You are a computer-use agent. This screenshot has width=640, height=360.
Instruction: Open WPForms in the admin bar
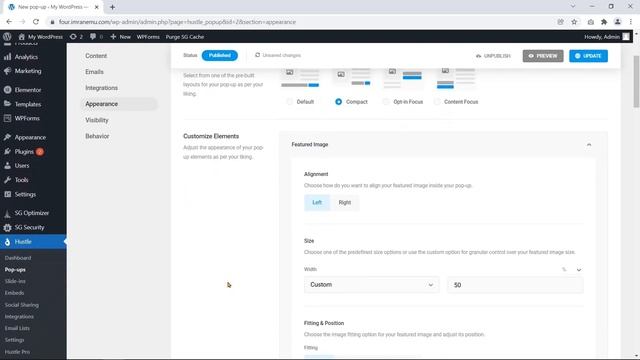pyautogui.click(x=148, y=37)
